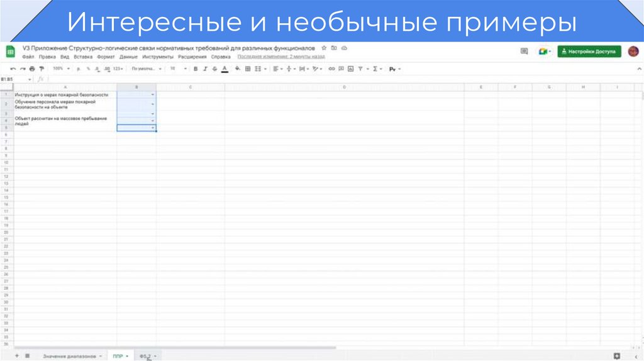Switch to the Значения диапазонов sheet tab

pyautogui.click(x=72, y=356)
